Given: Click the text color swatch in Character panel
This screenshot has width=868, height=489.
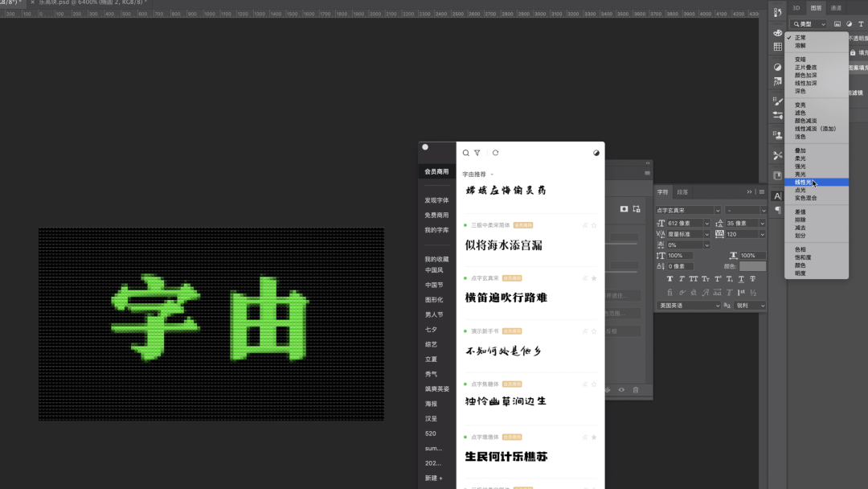Looking at the screenshot, I should pos(752,266).
